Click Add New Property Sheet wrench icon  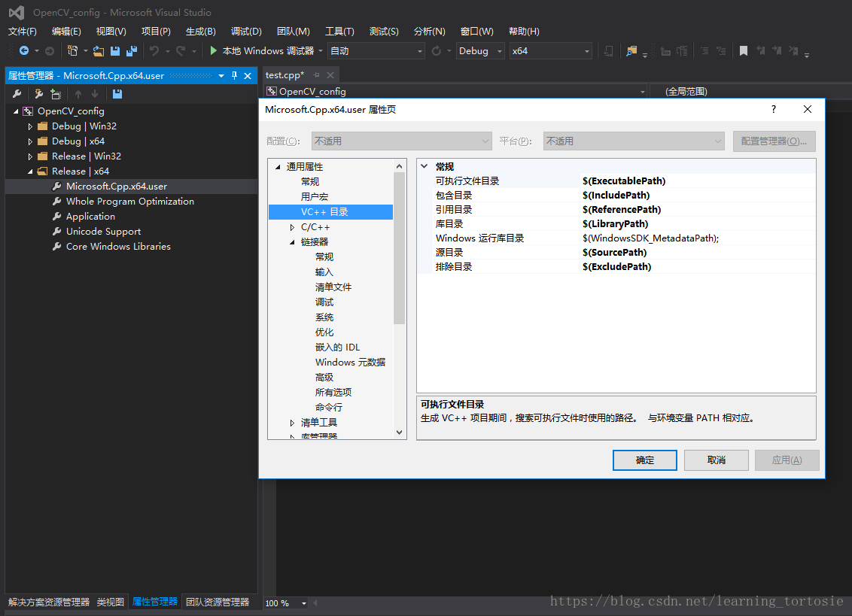(38, 94)
